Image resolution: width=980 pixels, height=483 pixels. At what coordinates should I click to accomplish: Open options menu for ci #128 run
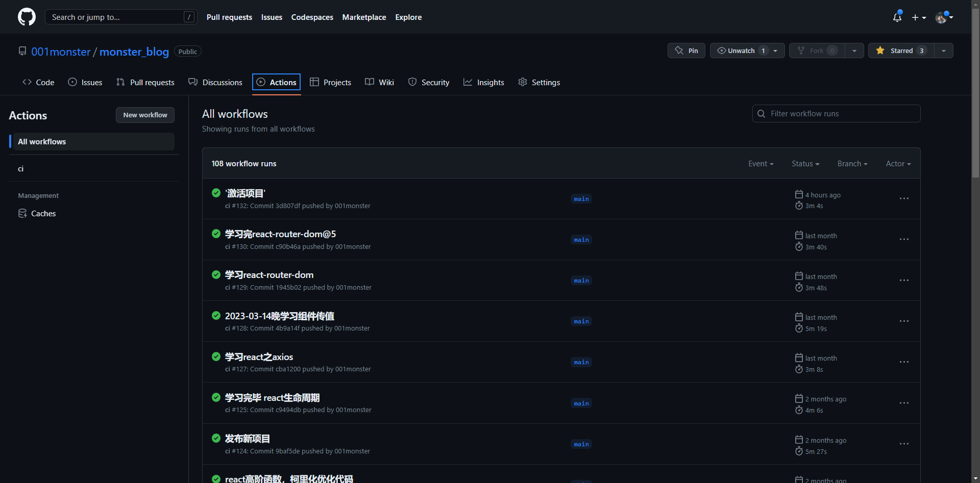click(x=904, y=321)
